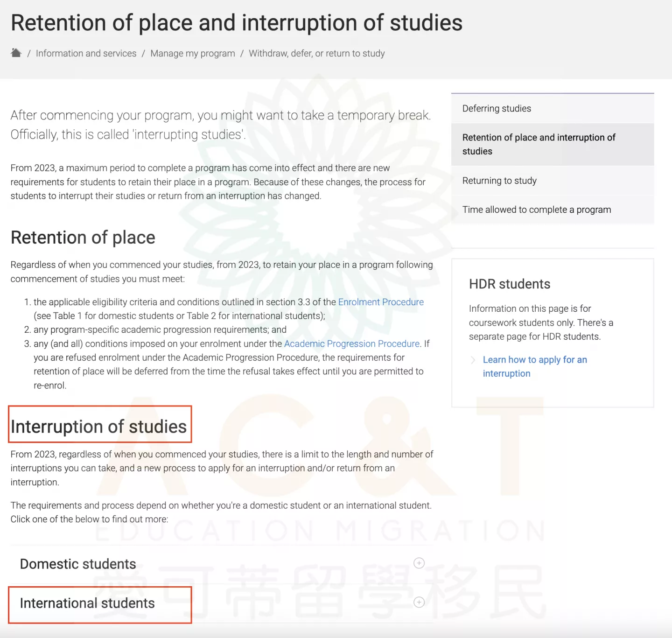Open the Academic Progression Procedure link
672x638 pixels.
coord(352,344)
